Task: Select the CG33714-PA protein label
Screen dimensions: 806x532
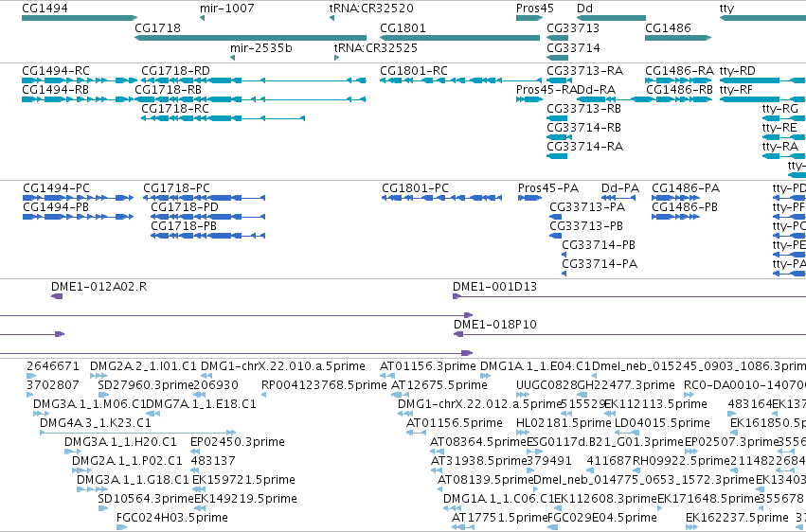Action: click(x=600, y=264)
